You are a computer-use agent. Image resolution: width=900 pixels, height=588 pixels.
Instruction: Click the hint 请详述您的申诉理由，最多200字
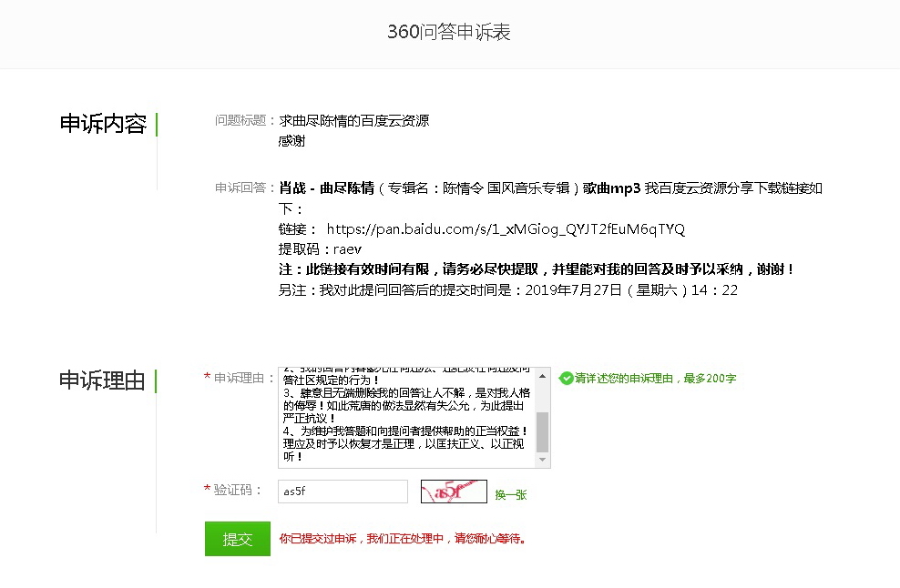pos(655,378)
